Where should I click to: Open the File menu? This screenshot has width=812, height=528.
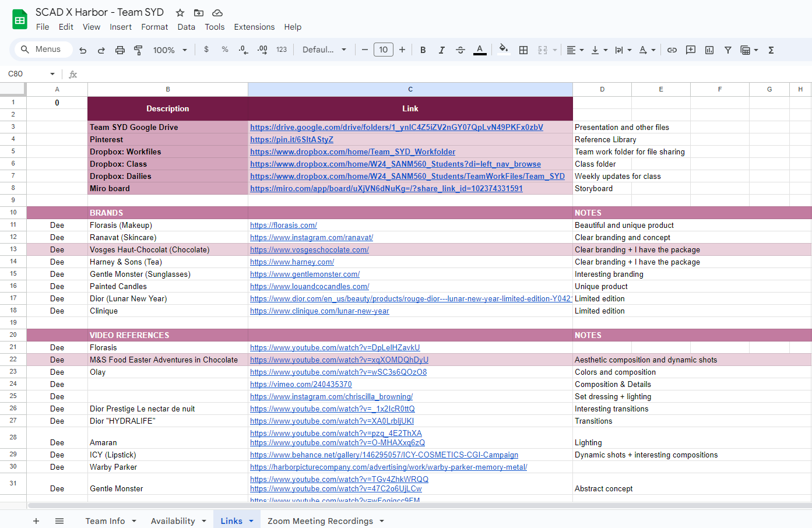coord(43,27)
